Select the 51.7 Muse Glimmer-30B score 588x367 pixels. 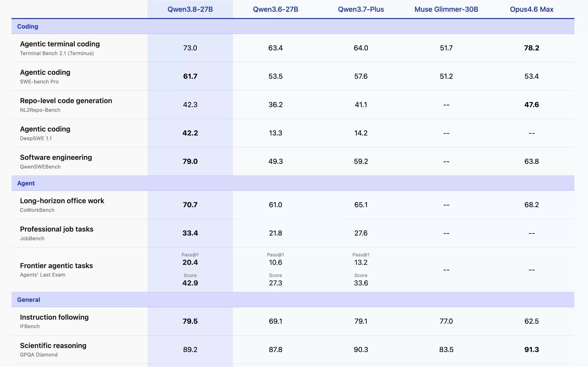point(446,48)
